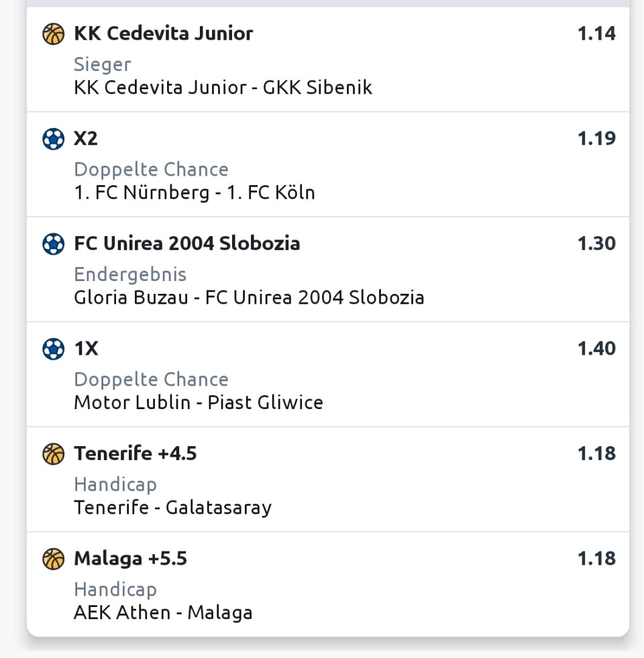Open match Motor Lublin - Piast Gliwice
The width and height of the screenshot is (644, 658).
[199, 402]
